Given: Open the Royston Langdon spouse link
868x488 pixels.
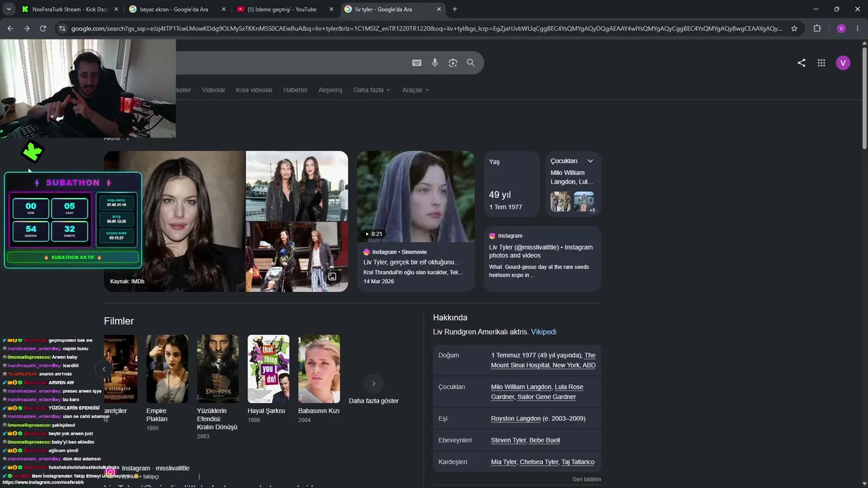Looking at the screenshot, I should point(515,419).
